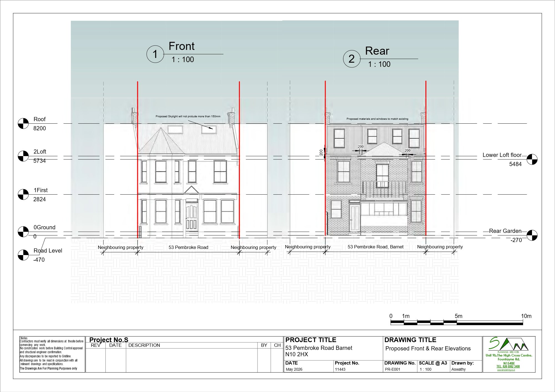Select "The Drawings Are For Planning Purposes only"
Viewport: 555px width, 392px height.
pos(48,368)
